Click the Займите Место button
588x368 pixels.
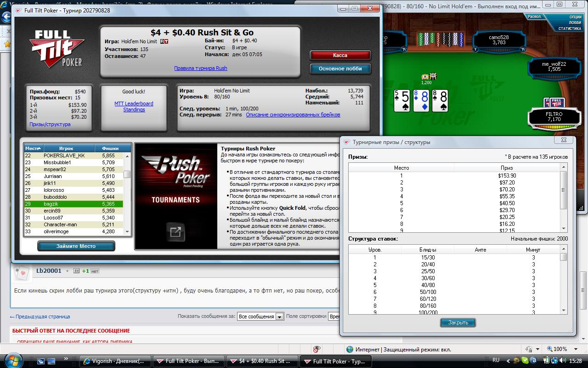[x=76, y=246]
